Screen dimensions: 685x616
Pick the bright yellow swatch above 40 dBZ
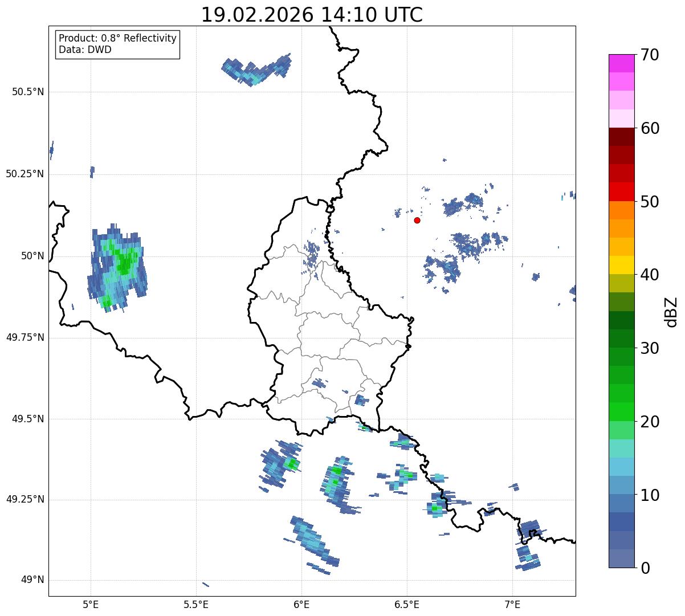(622, 265)
